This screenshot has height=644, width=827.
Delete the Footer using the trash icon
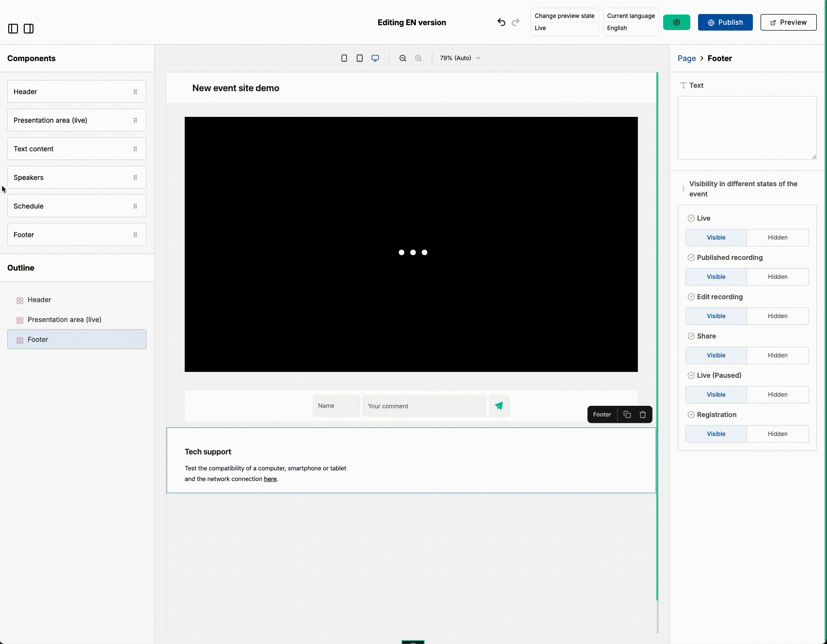tap(642, 415)
